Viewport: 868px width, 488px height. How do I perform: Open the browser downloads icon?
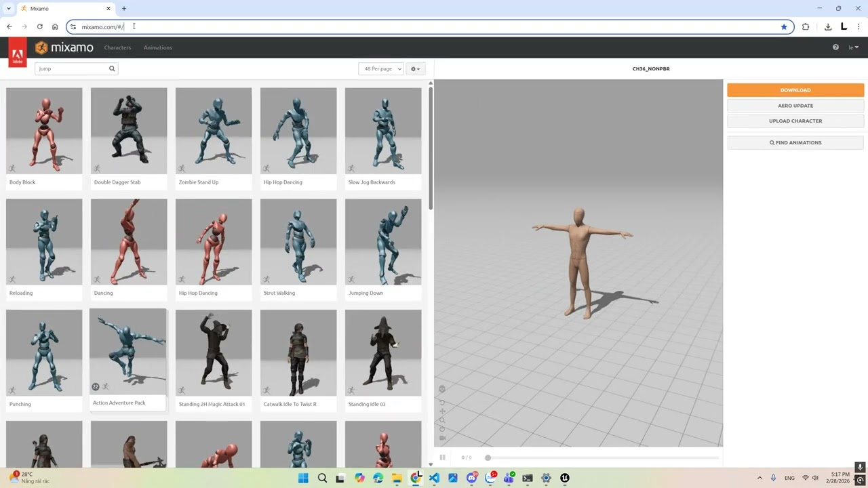[x=828, y=26]
